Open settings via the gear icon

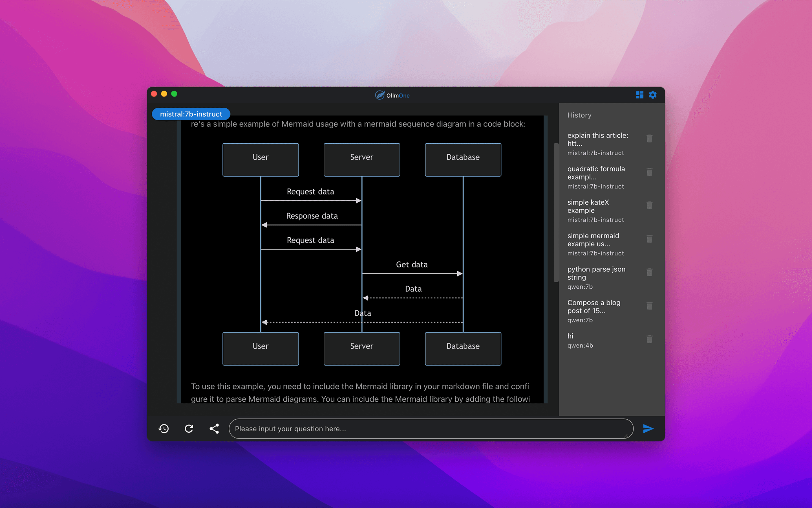(653, 95)
